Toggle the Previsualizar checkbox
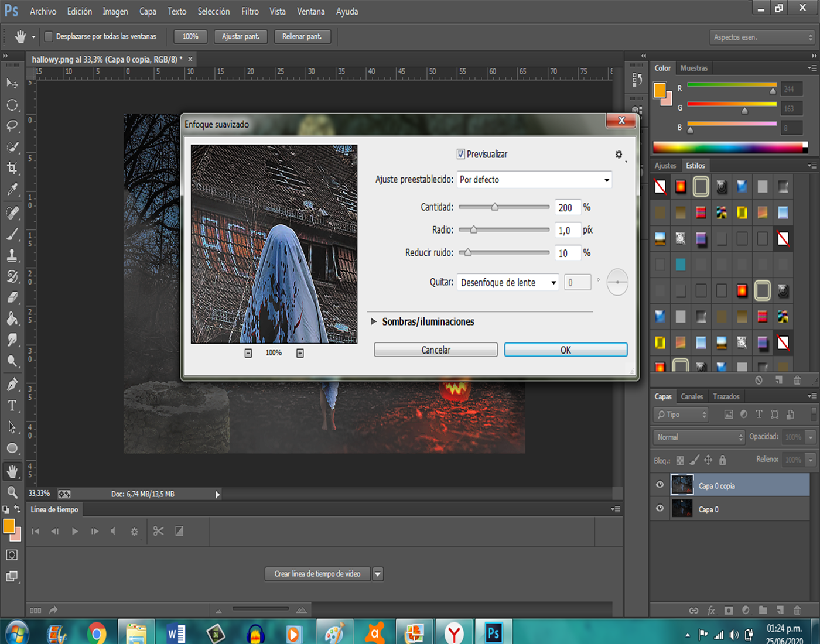This screenshot has width=820, height=644. click(461, 154)
